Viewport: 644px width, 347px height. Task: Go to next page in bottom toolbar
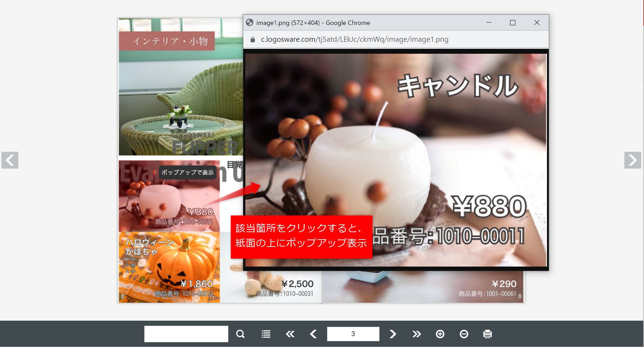coord(393,334)
